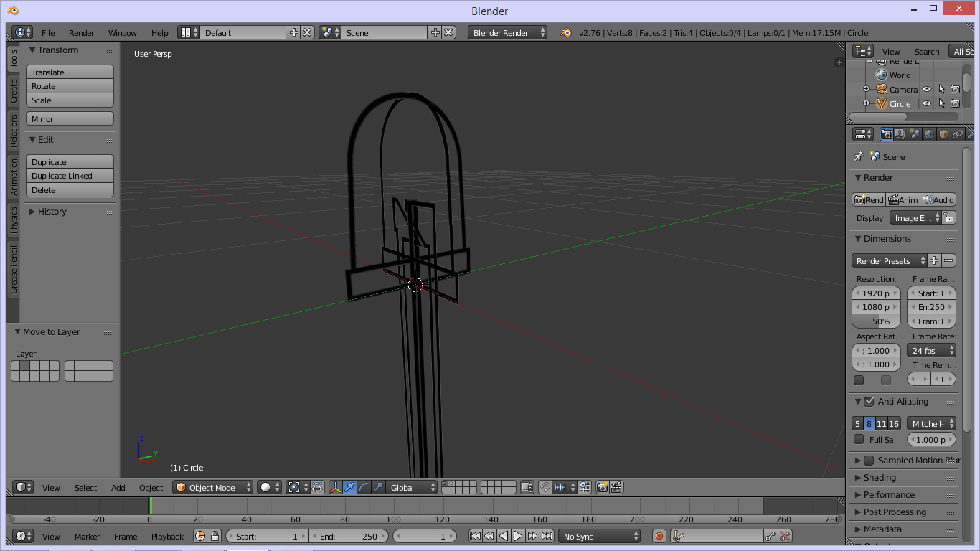The image size is (980, 551).
Task: Click the delete keyframes icon
Action: tap(785, 536)
